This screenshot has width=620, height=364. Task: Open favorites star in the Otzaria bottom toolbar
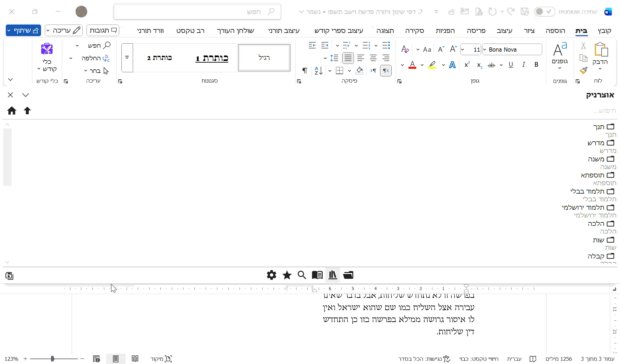tap(287, 275)
